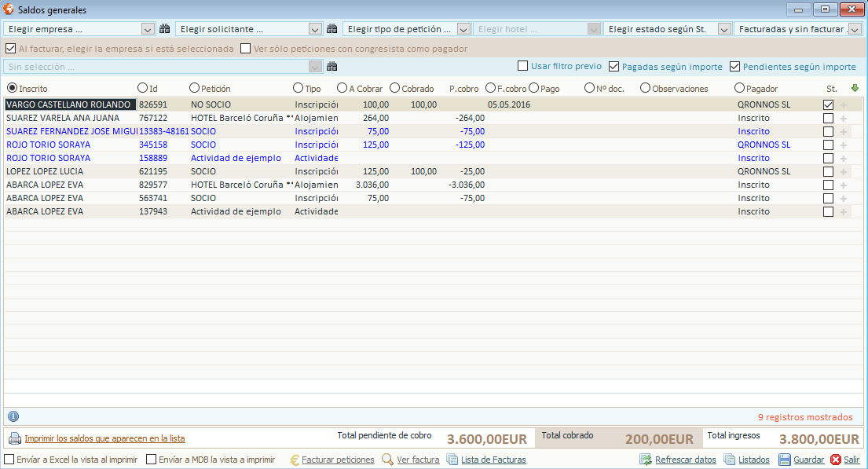This screenshot has width=868, height=469.
Task: Click the Guardar link
Action: coord(809,460)
